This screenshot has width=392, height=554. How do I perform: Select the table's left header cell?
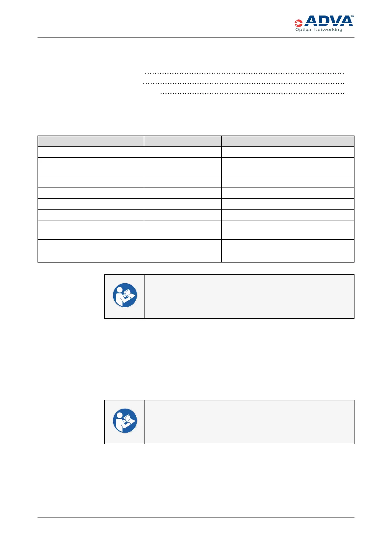91,141
